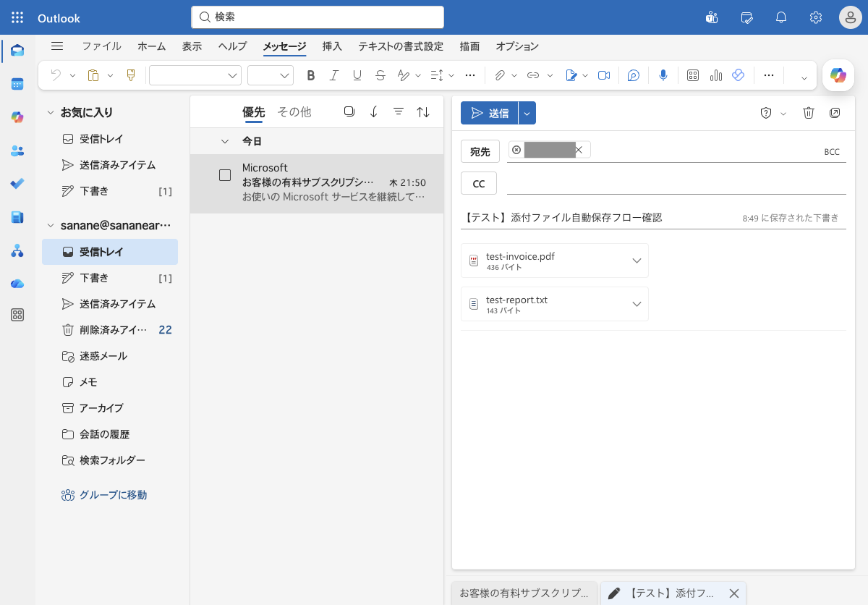The width and height of the screenshot is (868, 605).
Task: Open sensitivity shield dropdown
Action: click(773, 113)
